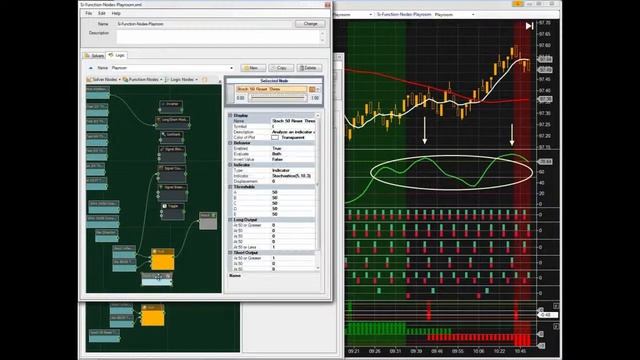The image size is (640, 360).
Task: Select the Signal Enter... node
Action: coord(173,192)
